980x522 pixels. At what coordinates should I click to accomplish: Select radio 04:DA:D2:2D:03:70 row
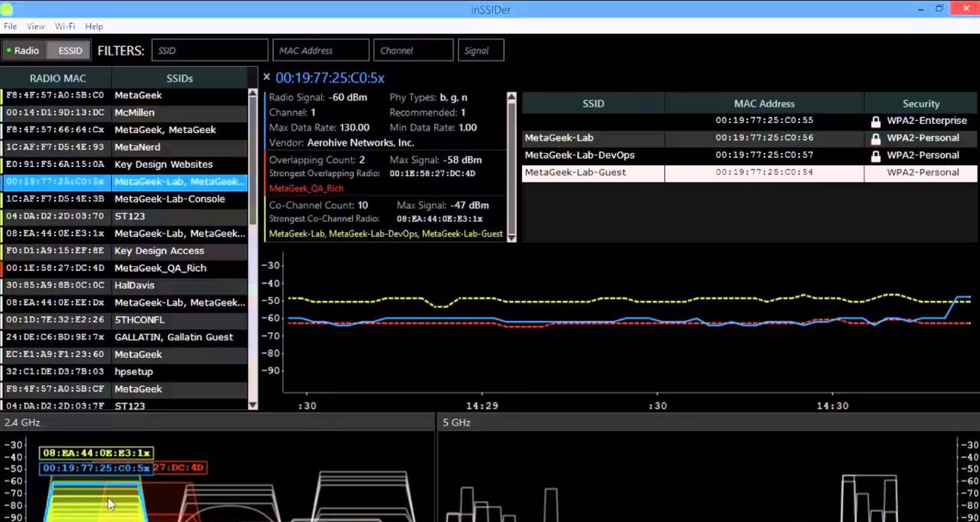(x=125, y=216)
